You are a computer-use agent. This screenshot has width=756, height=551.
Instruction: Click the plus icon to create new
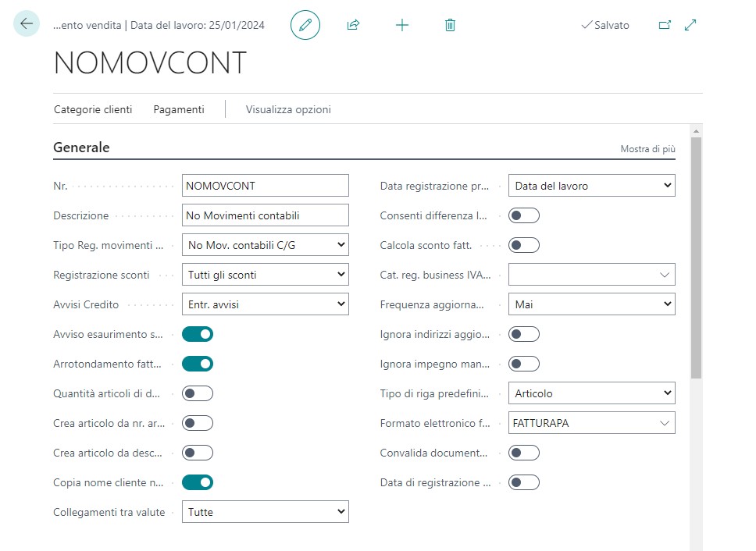tap(402, 25)
